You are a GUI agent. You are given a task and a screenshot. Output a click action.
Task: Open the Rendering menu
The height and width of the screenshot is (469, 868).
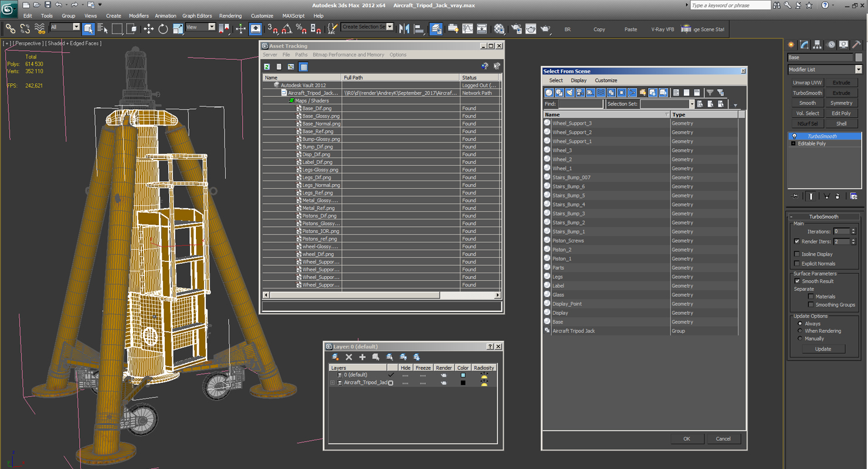coord(230,16)
